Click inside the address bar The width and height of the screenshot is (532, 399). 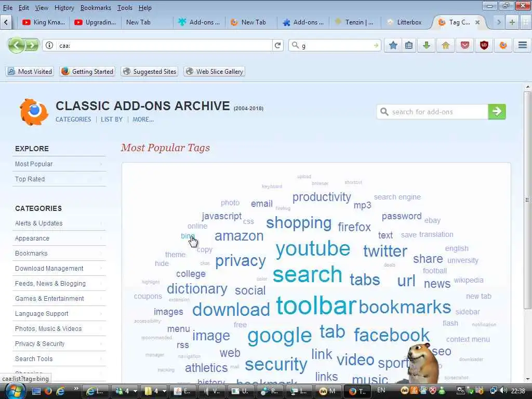pos(165,46)
